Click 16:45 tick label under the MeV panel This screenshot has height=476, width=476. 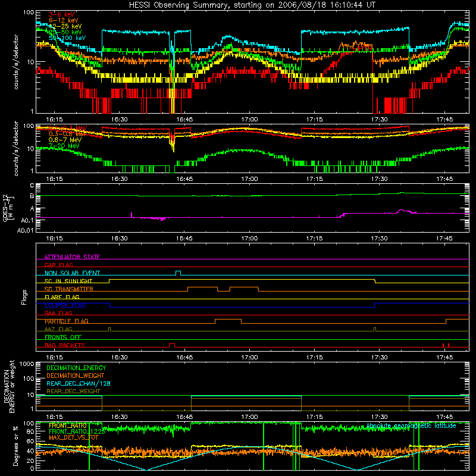pos(184,178)
